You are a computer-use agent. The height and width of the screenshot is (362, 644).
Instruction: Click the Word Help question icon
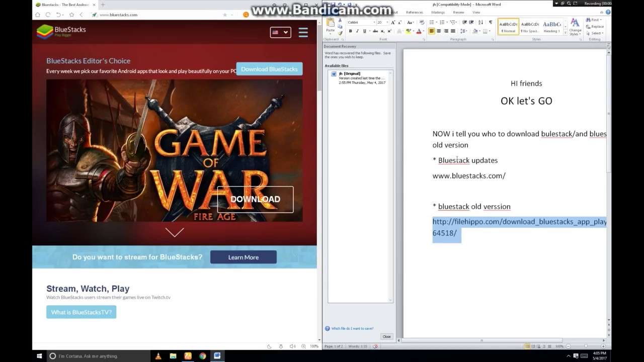coord(608,12)
